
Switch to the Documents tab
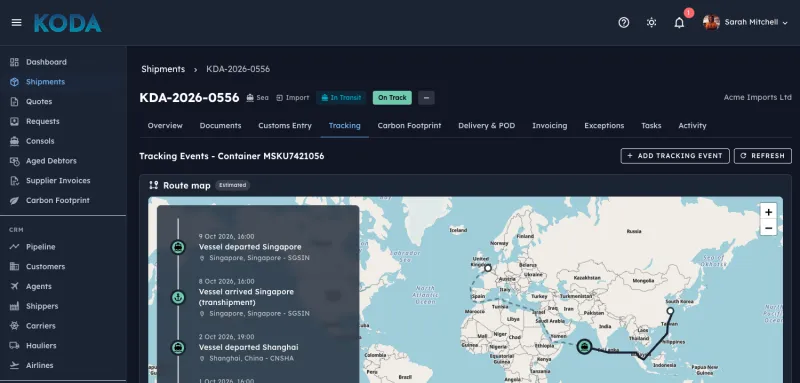220,125
